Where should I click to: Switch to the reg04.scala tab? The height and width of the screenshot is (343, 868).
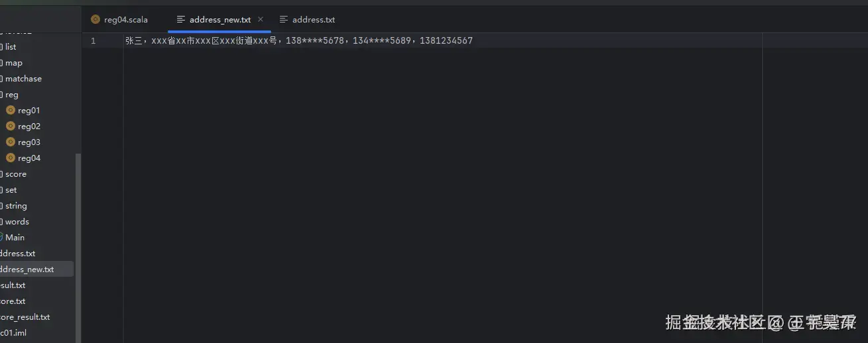[119, 20]
